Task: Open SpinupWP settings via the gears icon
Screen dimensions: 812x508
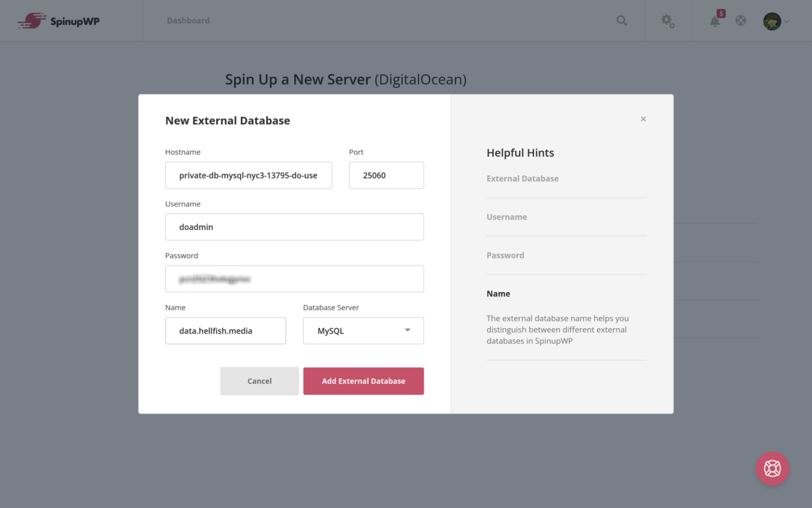Action: (668, 21)
